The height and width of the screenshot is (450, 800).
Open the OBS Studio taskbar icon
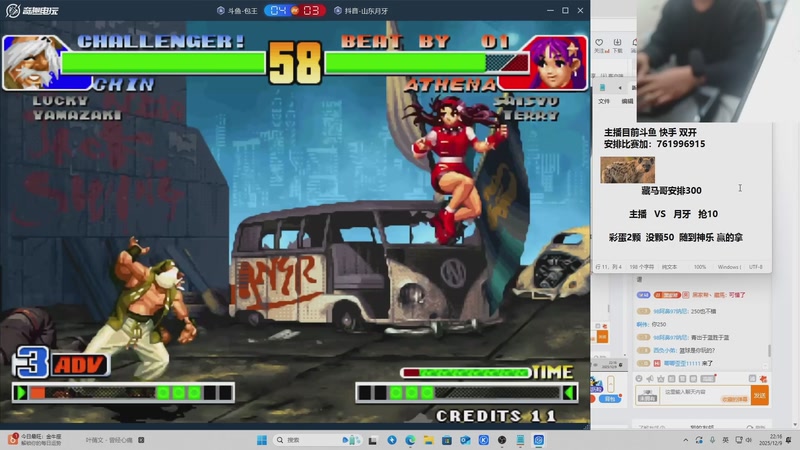[502, 440]
